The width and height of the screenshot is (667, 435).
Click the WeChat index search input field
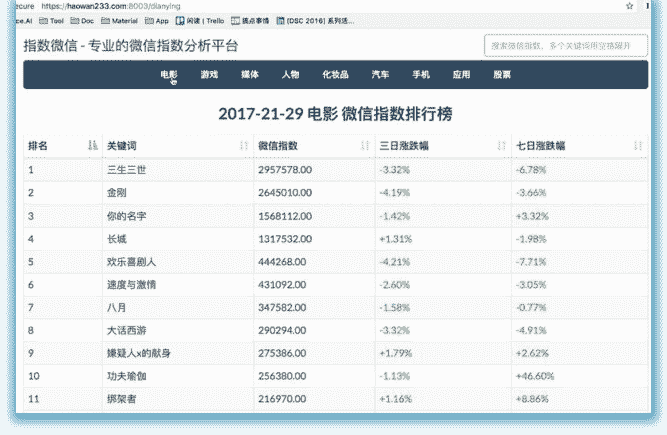point(563,46)
